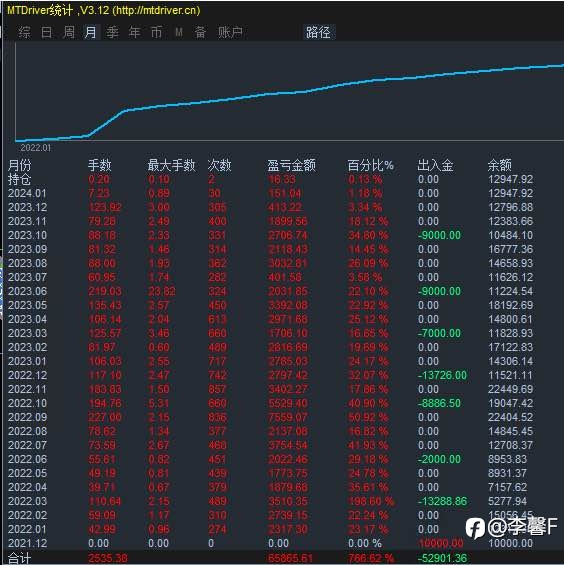
Task: Switch to the 账户 account tab
Action: [x=230, y=32]
